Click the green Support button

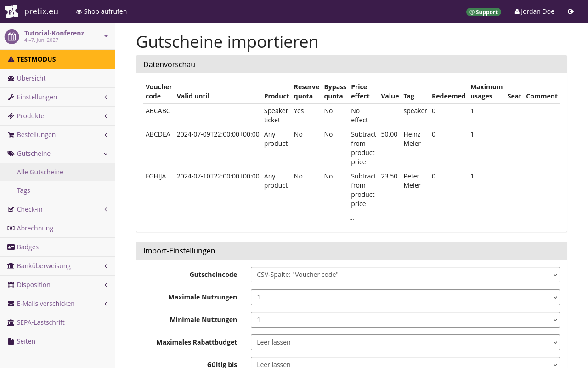point(484,12)
